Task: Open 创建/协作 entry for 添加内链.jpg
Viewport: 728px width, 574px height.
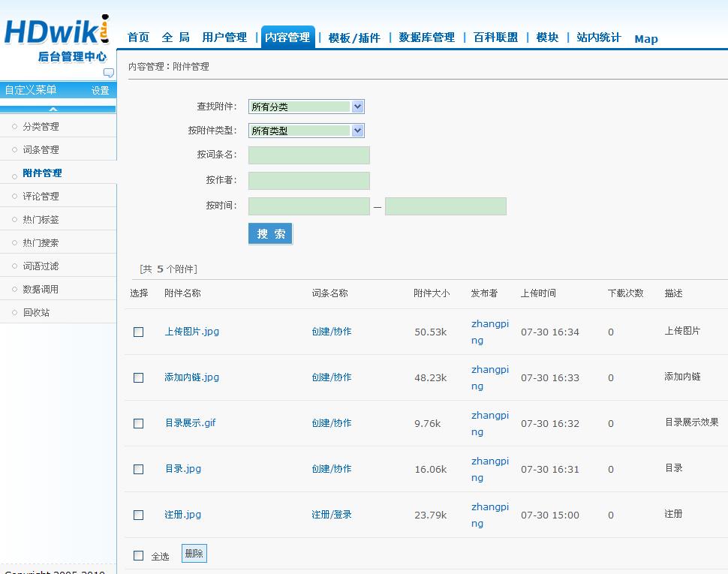Action: (x=332, y=377)
